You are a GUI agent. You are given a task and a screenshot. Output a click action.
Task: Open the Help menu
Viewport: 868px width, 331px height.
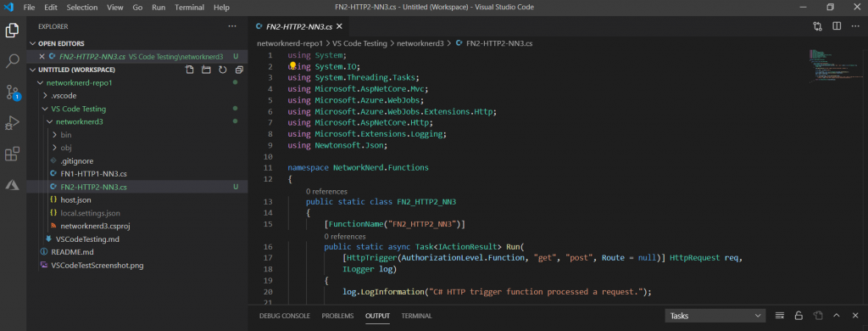pos(221,7)
